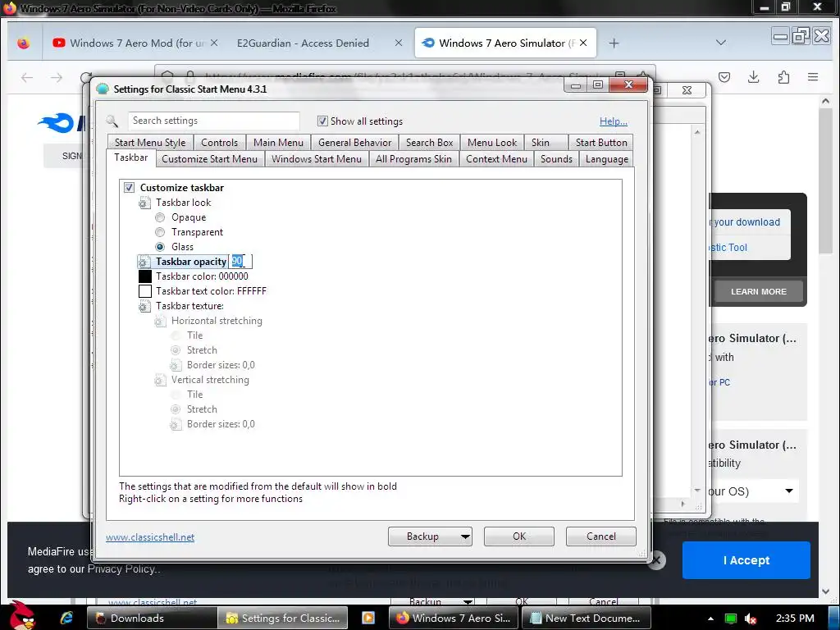The image size is (840, 630).
Task: Select the Glass taskbar look
Action: [160, 247]
